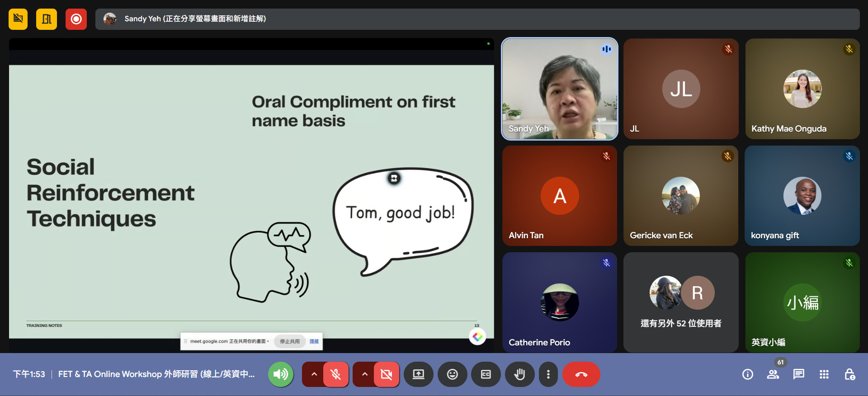This screenshot has height=396, width=868.
Task: Click the 隱藏 hide link
Action: (x=314, y=341)
